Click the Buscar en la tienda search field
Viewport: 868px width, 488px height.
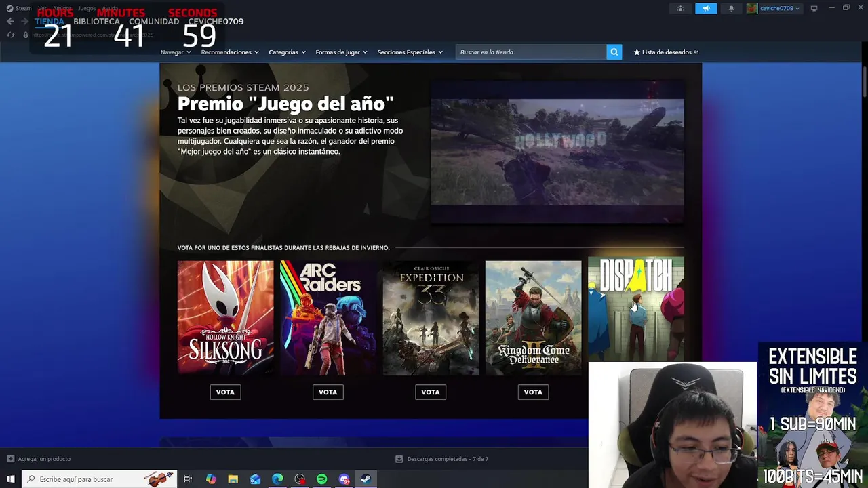(531, 52)
